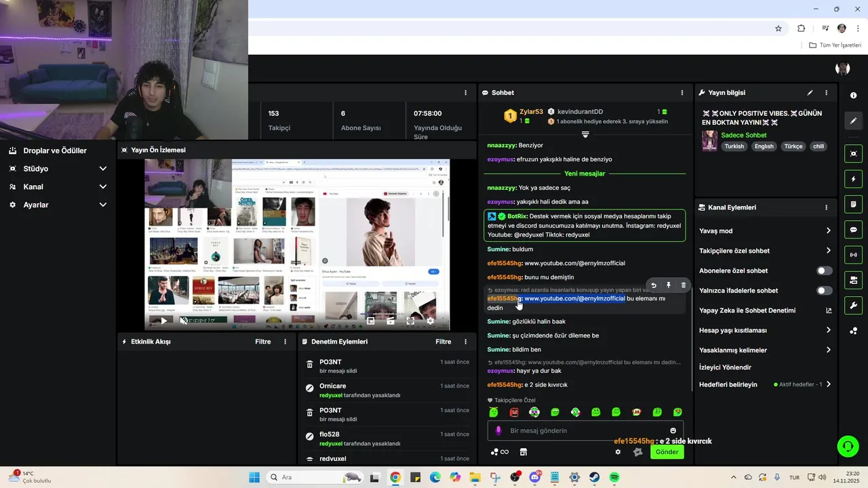The image size is (868, 488).
Task: Select the broadcast signal icon in the right sidebar
Action: pos(853,255)
